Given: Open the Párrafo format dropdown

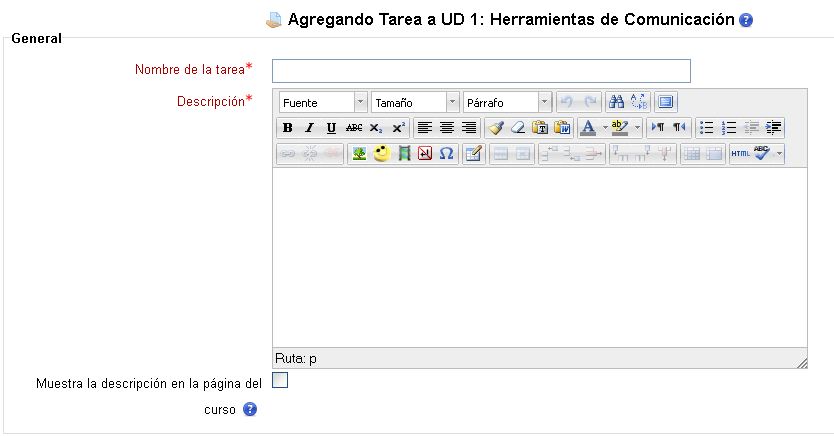Looking at the screenshot, I should (544, 102).
